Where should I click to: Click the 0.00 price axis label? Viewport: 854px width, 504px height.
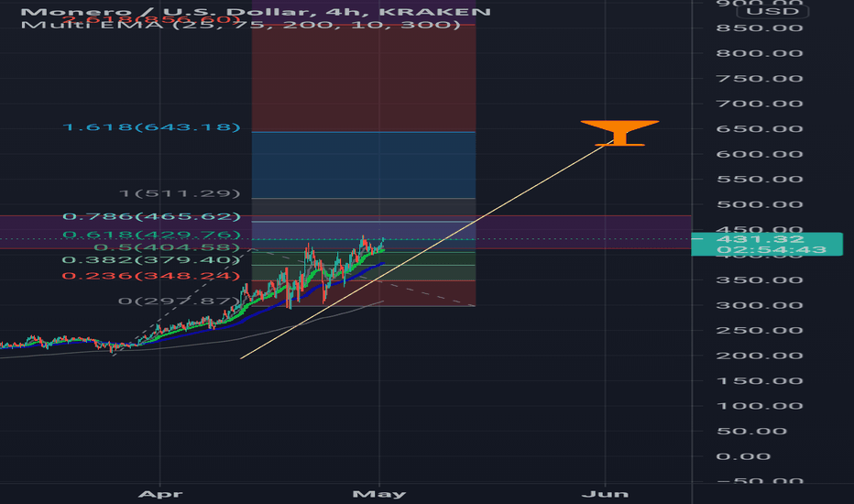point(743,456)
